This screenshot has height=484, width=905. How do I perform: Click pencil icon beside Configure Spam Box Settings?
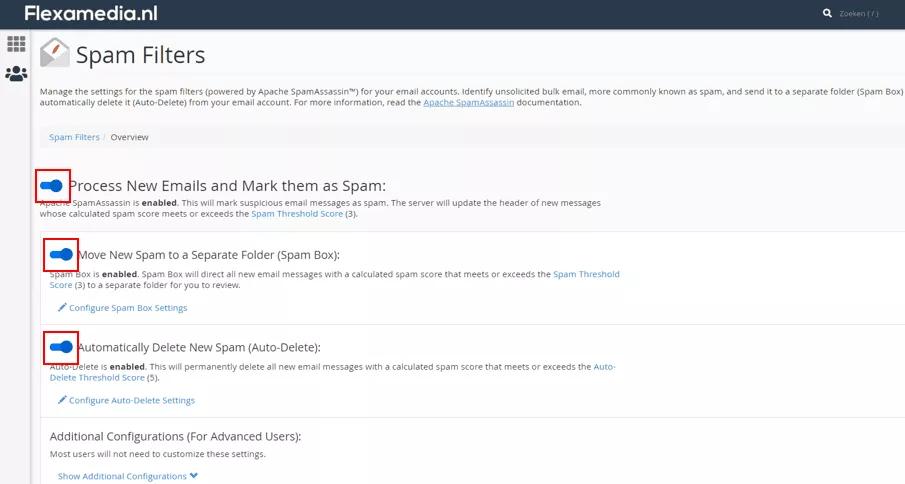click(62, 307)
